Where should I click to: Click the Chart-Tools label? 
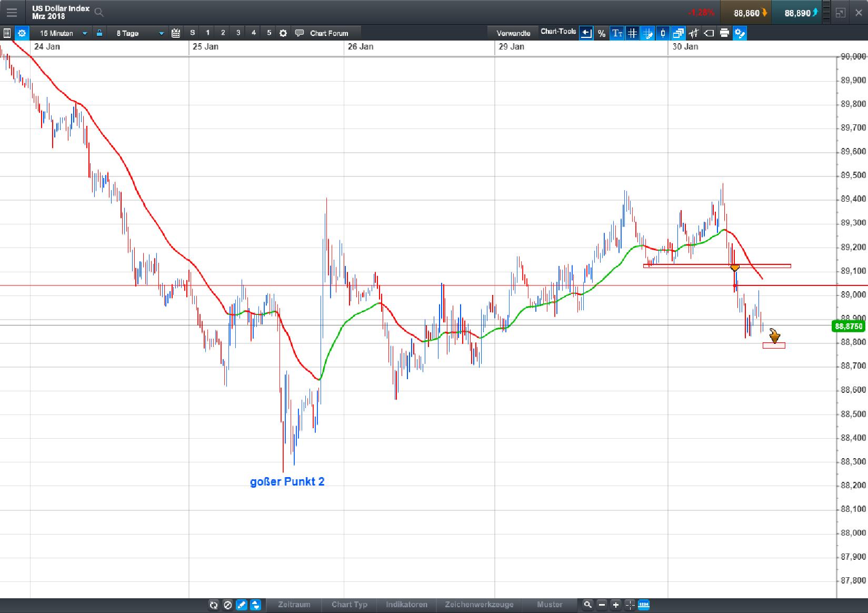pos(558,32)
